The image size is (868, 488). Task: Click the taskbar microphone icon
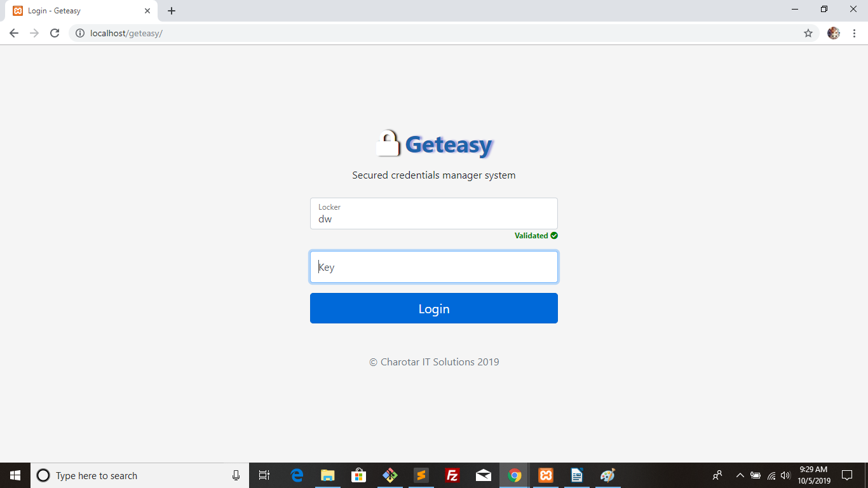click(236, 475)
